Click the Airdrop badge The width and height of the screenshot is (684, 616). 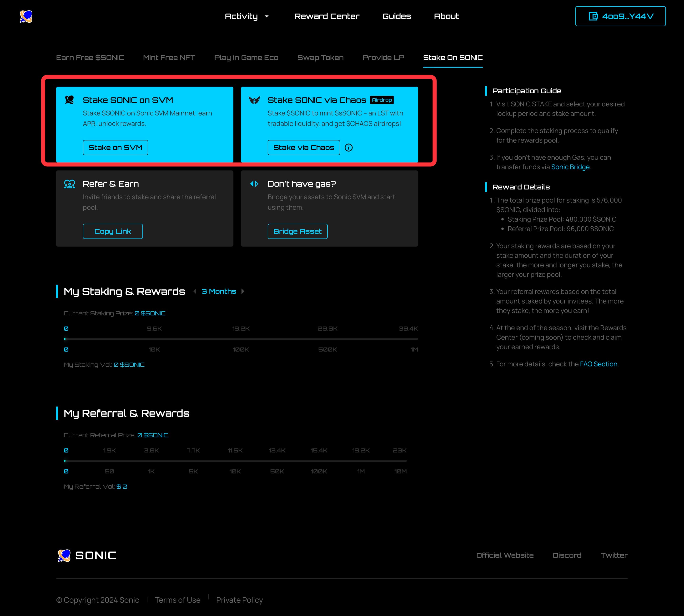tap(382, 100)
